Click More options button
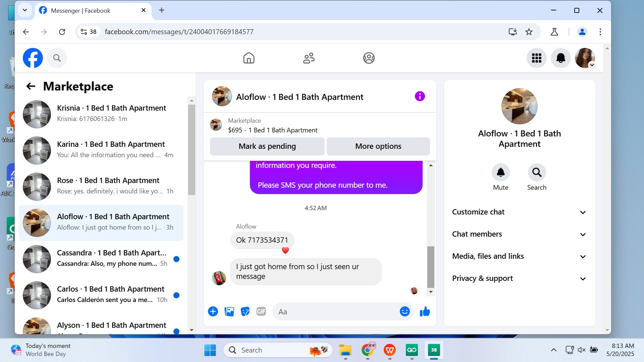 (x=378, y=146)
